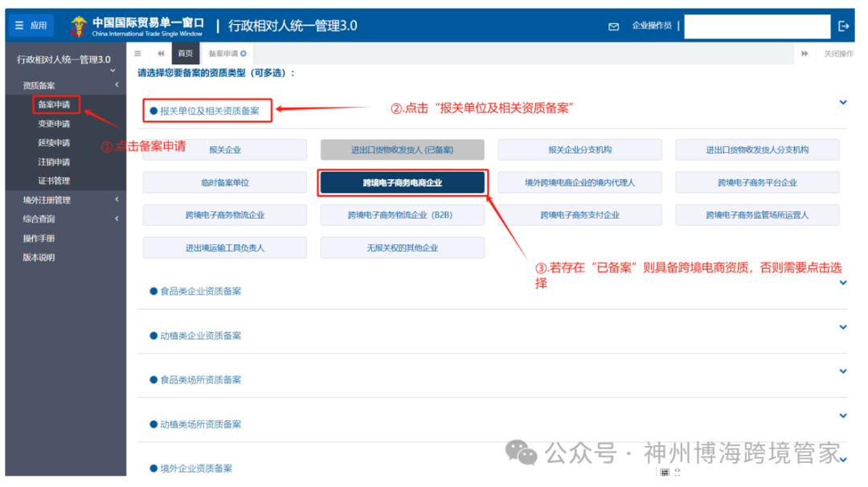The width and height of the screenshot is (868, 487).
Task: Click the logout icon in header
Action: pos(844,26)
